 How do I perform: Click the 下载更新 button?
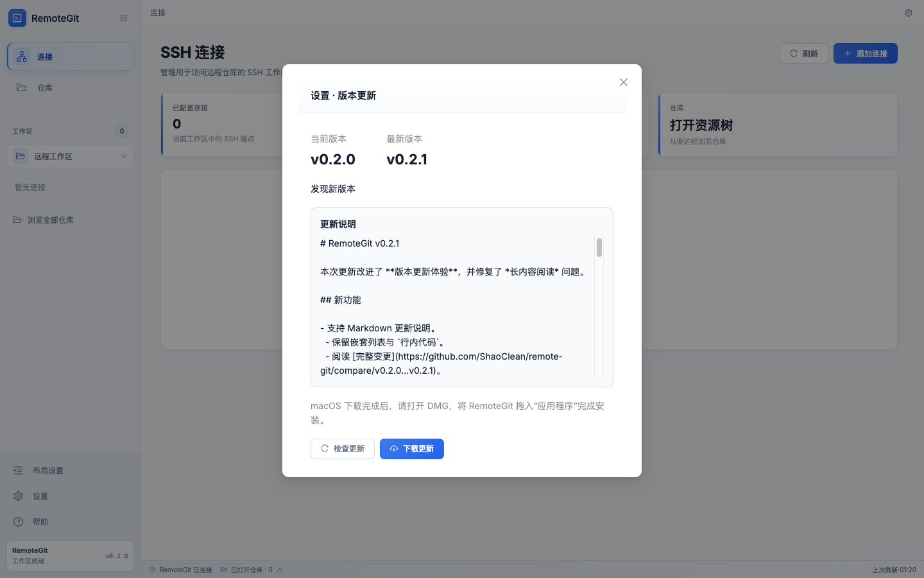point(412,449)
